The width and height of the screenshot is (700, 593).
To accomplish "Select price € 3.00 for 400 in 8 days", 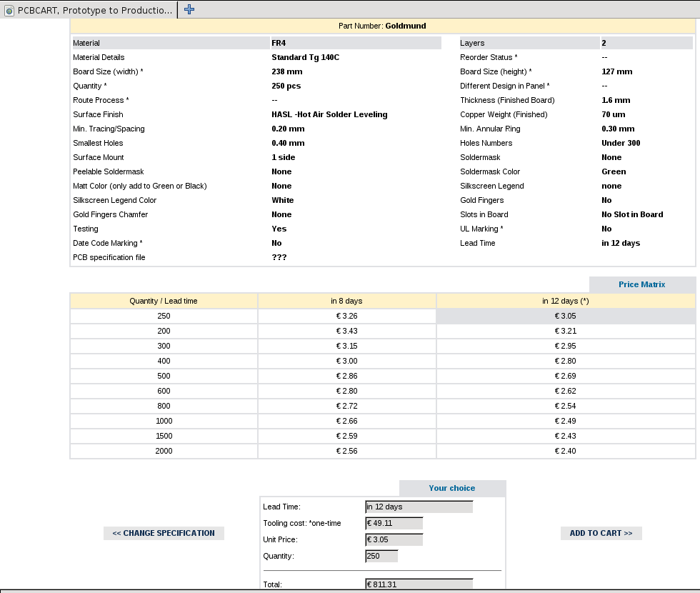I will 347,361.
